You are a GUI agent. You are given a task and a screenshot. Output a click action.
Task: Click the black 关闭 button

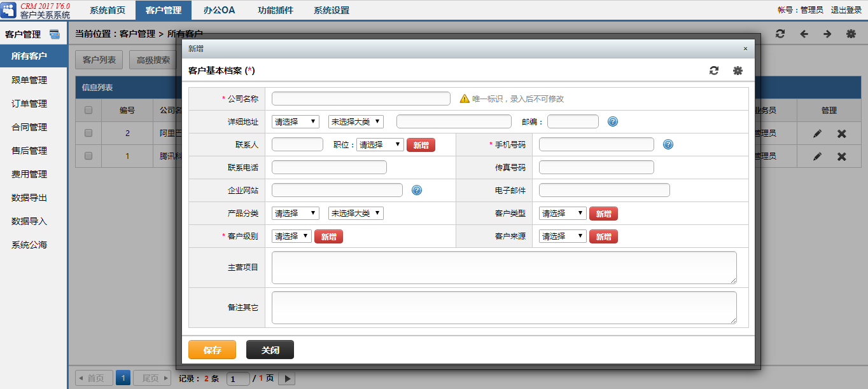click(x=270, y=350)
